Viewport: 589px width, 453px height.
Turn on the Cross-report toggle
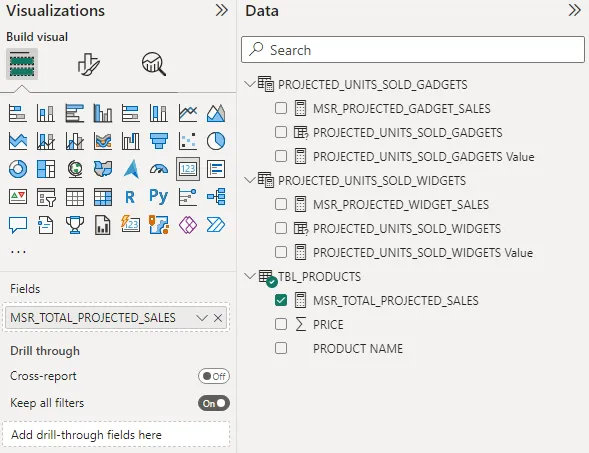(x=214, y=376)
